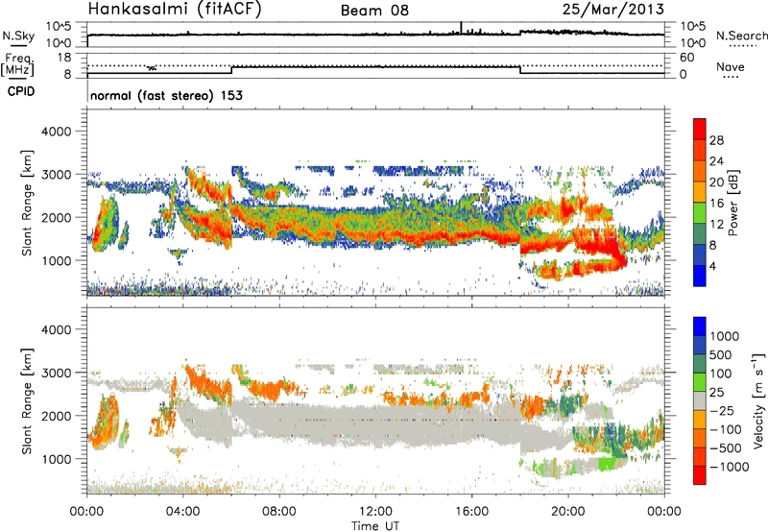The image size is (768, 532).
Task: Click the date '25/Mar/2013'
Action: pyautogui.click(x=613, y=9)
